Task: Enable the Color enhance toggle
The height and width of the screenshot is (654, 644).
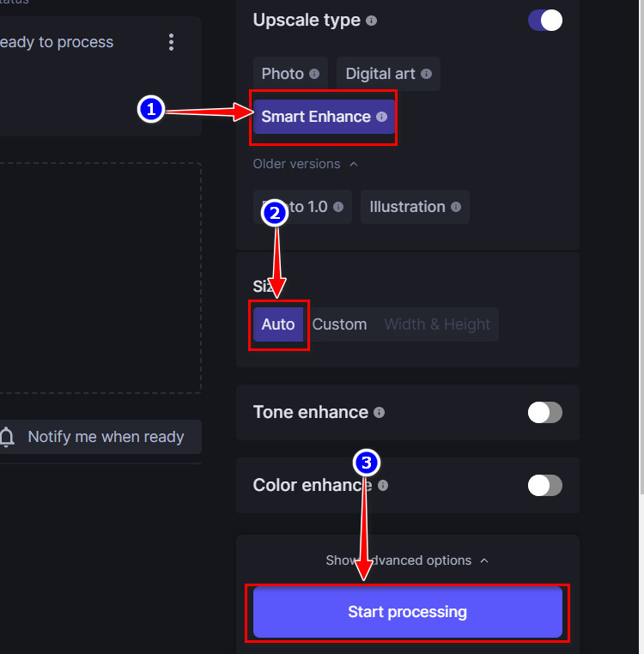Action: pos(545,486)
